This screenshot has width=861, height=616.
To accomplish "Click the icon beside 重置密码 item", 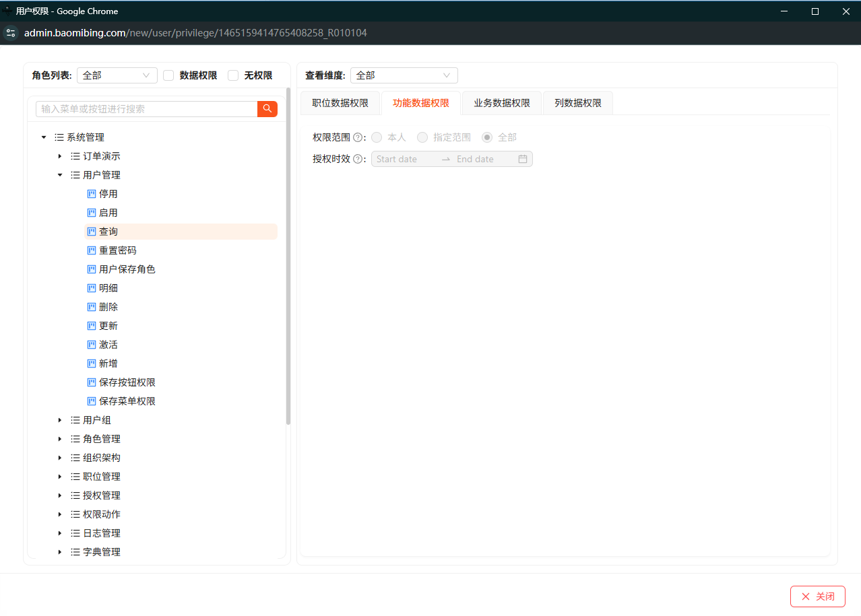I will [x=92, y=250].
